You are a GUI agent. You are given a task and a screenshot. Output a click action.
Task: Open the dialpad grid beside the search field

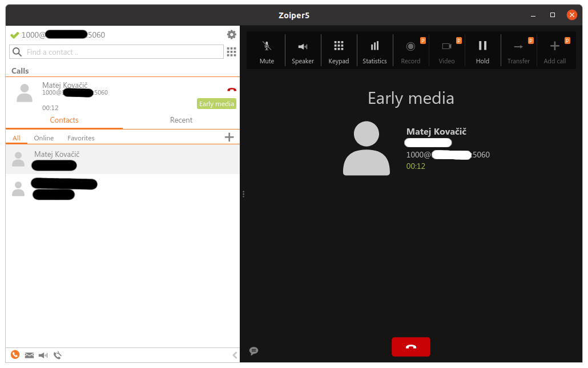click(x=231, y=52)
